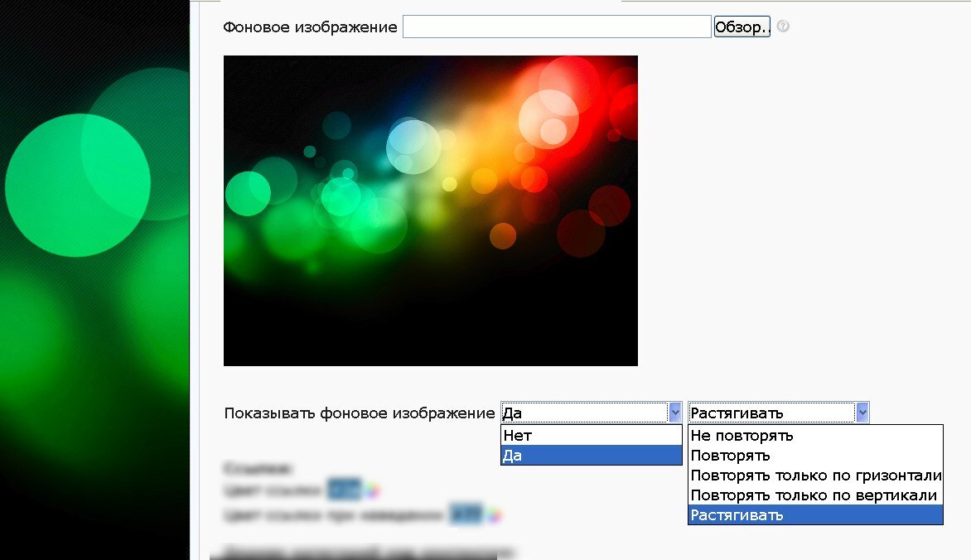Pick highlighted Растягивать option in the list
Image resolution: width=971 pixels, height=560 pixels.
click(x=815, y=515)
